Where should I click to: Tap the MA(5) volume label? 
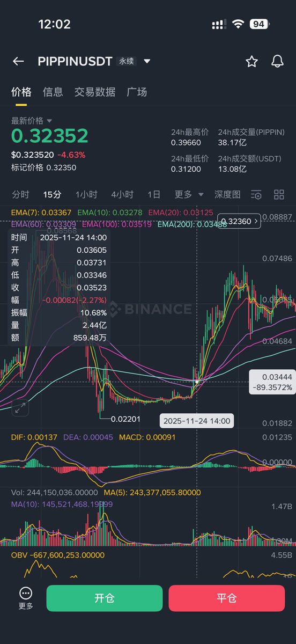pos(152,492)
